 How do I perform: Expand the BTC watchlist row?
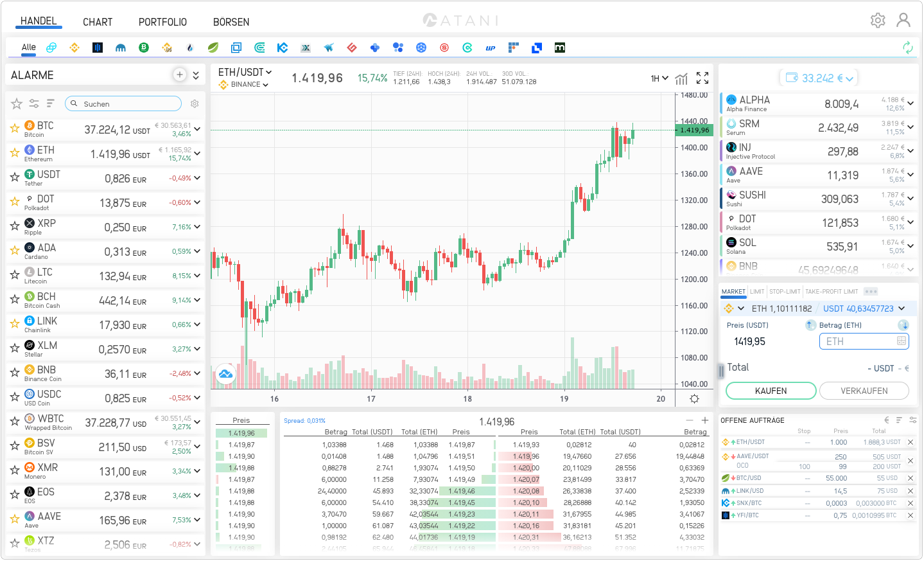click(x=197, y=129)
